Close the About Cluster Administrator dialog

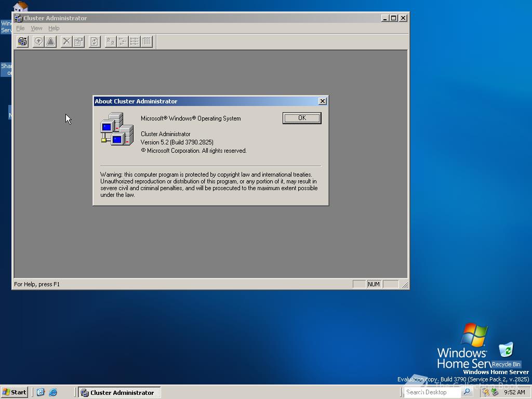click(322, 101)
